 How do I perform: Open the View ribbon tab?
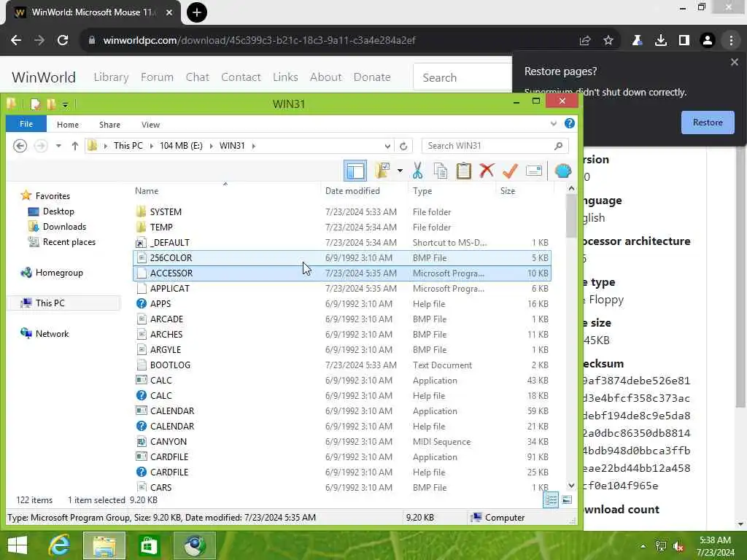pos(150,124)
